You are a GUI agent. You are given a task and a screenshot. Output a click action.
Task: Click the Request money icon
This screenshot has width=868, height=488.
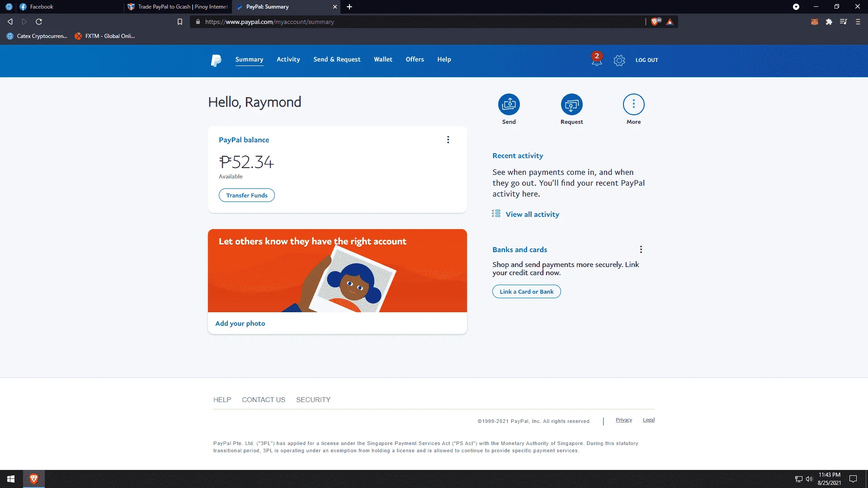tap(571, 104)
